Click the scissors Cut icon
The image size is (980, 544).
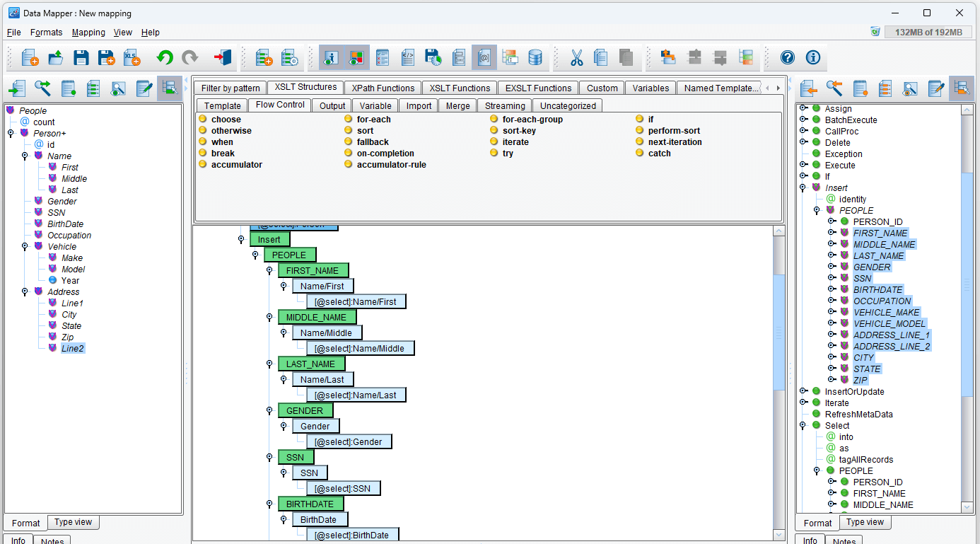click(x=576, y=57)
